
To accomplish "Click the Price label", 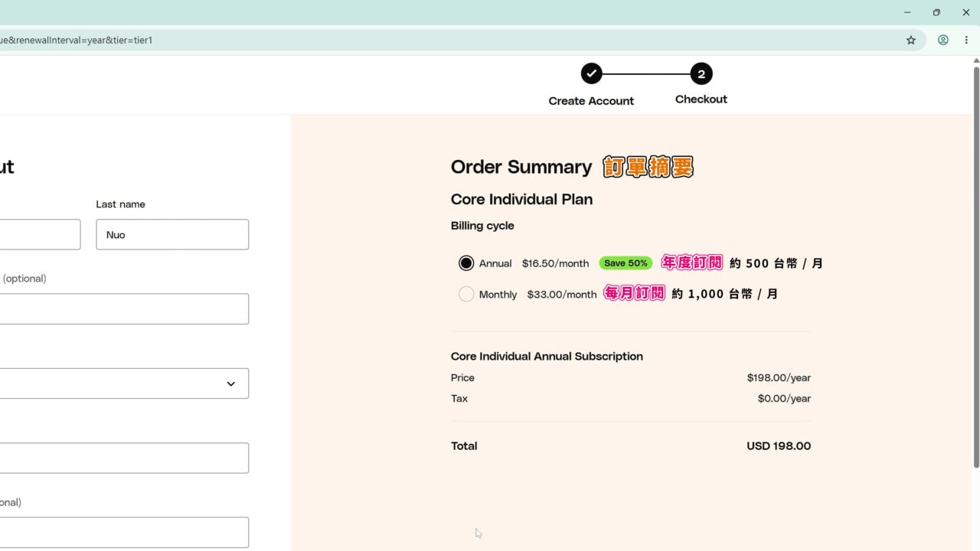I will (x=462, y=377).
